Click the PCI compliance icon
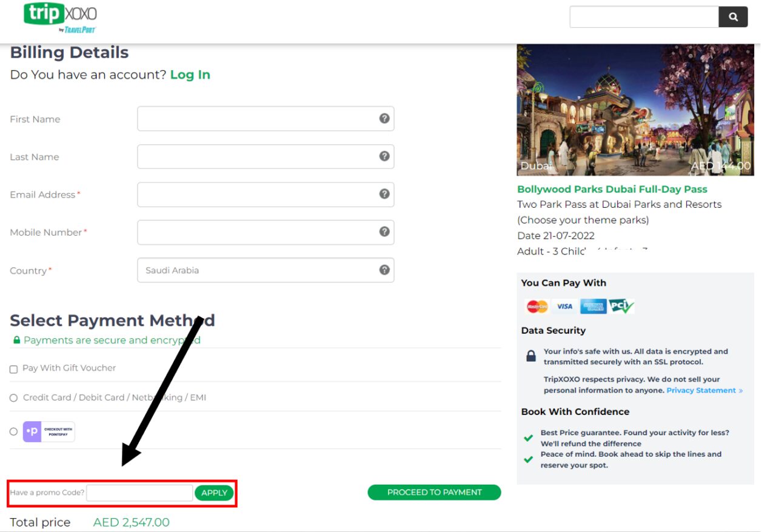Image resolution: width=776 pixels, height=532 pixels. tap(621, 306)
